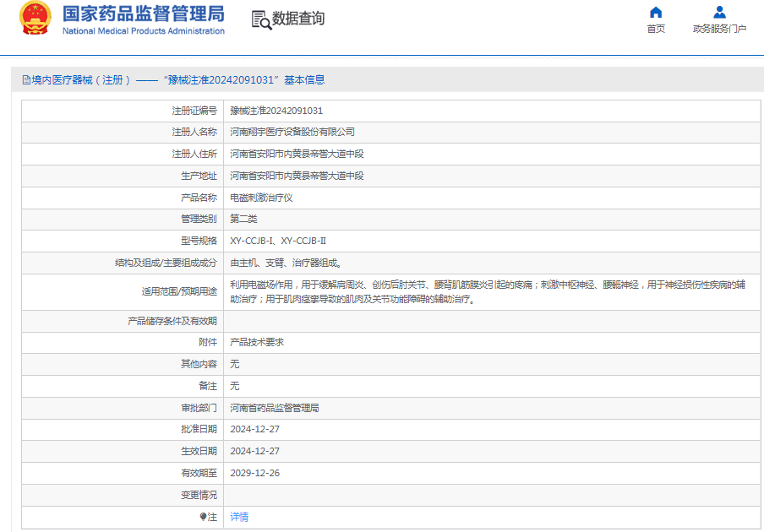Click the national emblem logo
This screenshot has height=532, width=764.
pos(35,18)
